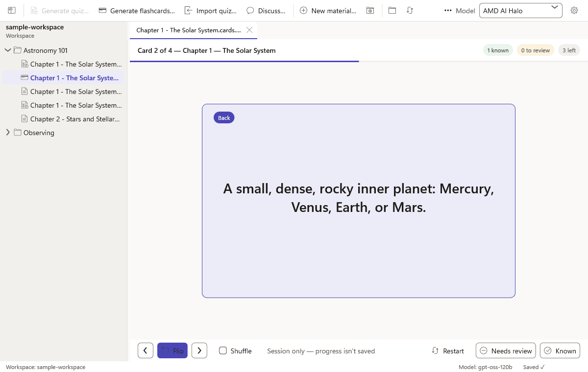Viewport: 588px width, 372px height.
Task: Open the Discuss chat option
Action: click(266, 10)
